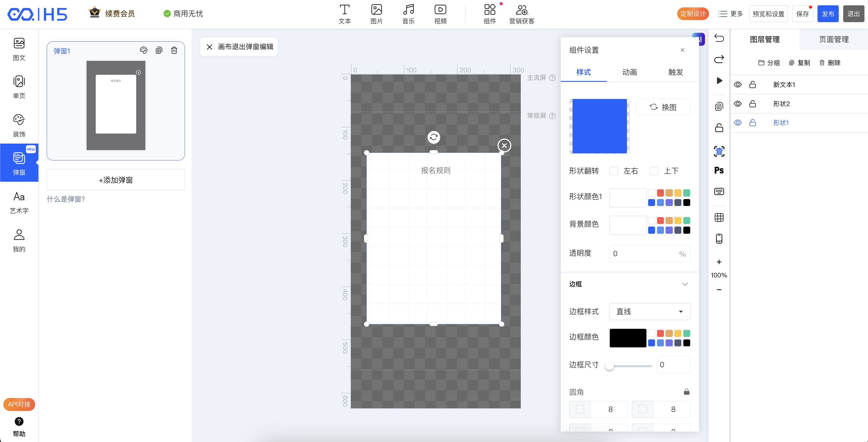
Task: Click the 什么是弹窗? link
Action: (x=66, y=199)
